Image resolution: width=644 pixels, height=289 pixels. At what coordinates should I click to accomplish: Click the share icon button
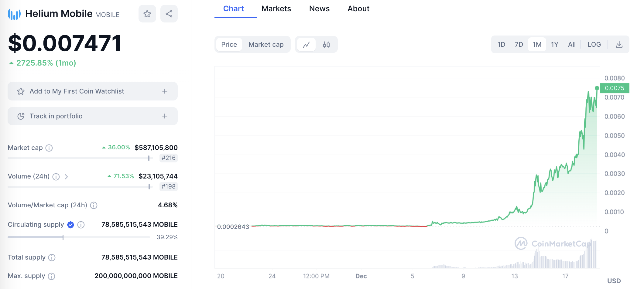point(169,14)
